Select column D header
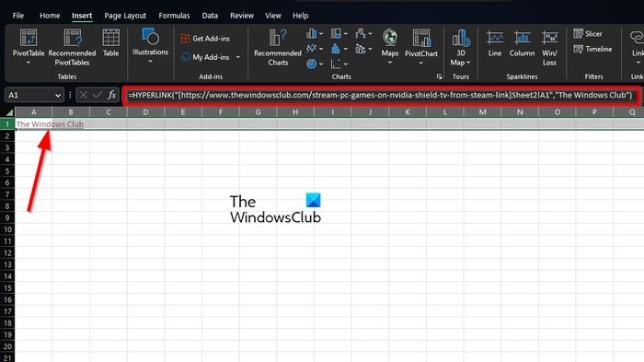This screenshot has width=644, height=362. 145,111
